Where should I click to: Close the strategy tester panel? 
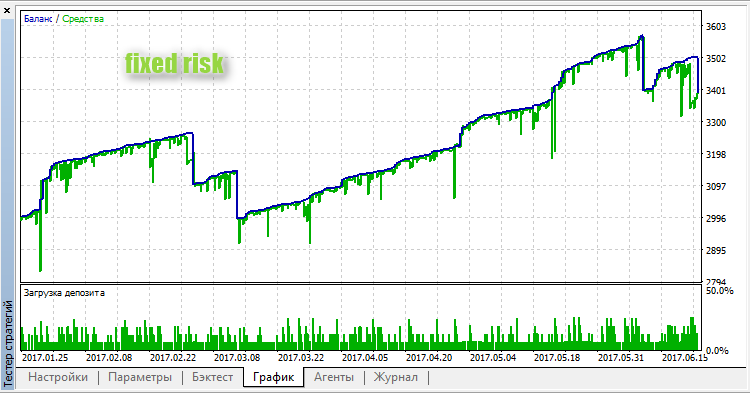[7, 11]
